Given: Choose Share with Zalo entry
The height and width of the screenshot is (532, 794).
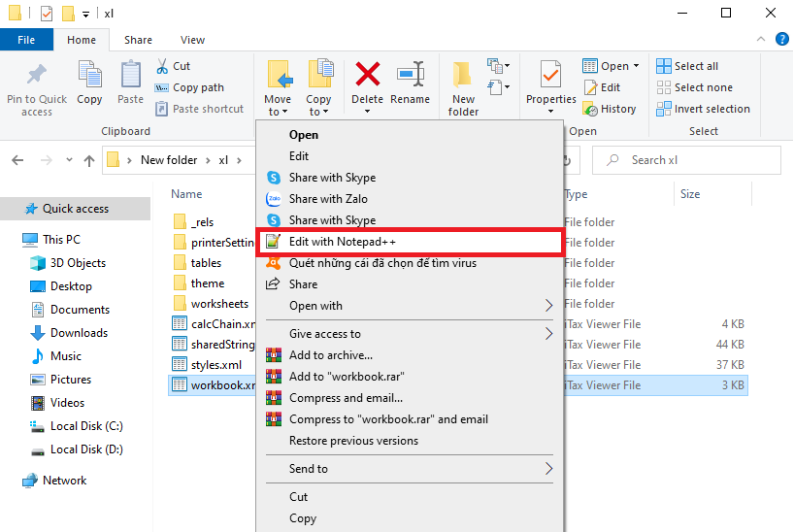Looking at the screenshot, I should click(328, 199).
